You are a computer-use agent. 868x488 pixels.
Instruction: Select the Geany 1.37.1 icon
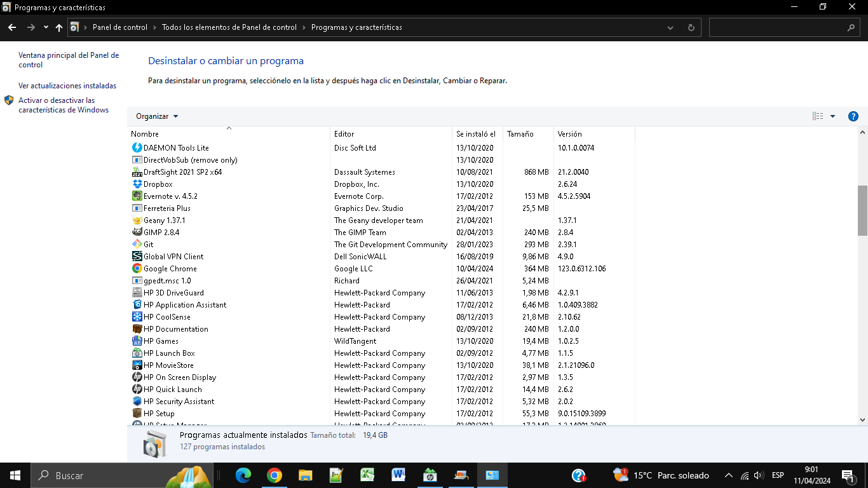point(137,220)
